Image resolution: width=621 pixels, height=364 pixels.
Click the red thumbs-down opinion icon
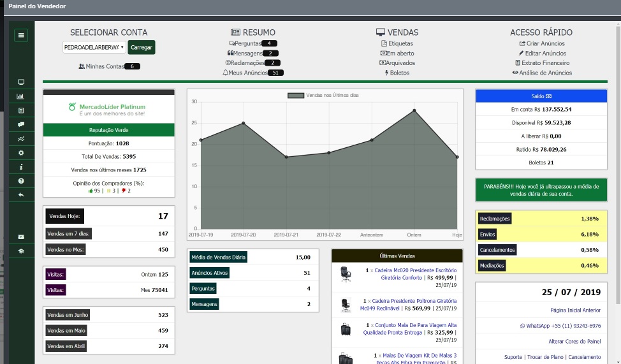(124, 191)
